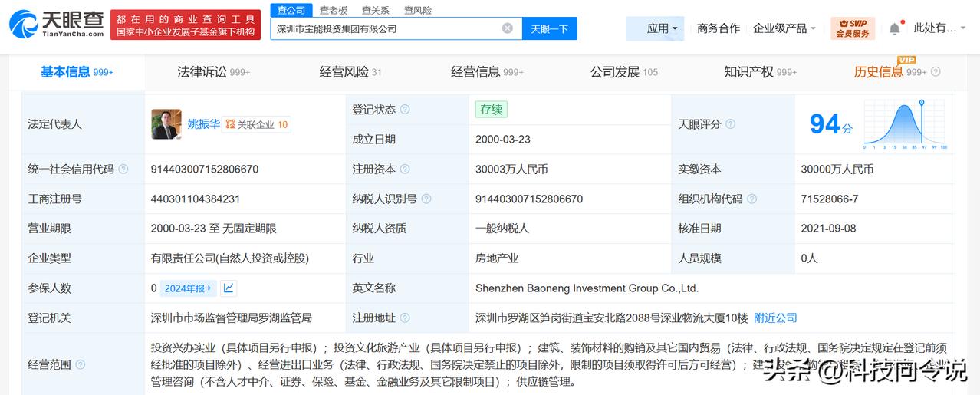Select the 查关系 search tab
This screenshot has width=980, height=395.
(x=376, y=10)
